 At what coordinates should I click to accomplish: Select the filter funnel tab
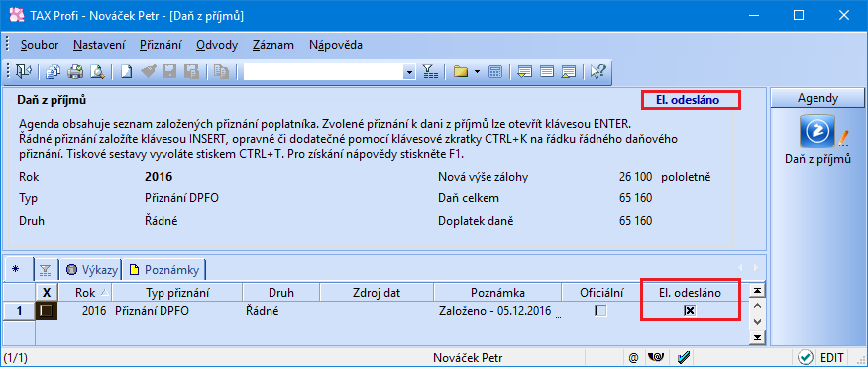[46, 270]
